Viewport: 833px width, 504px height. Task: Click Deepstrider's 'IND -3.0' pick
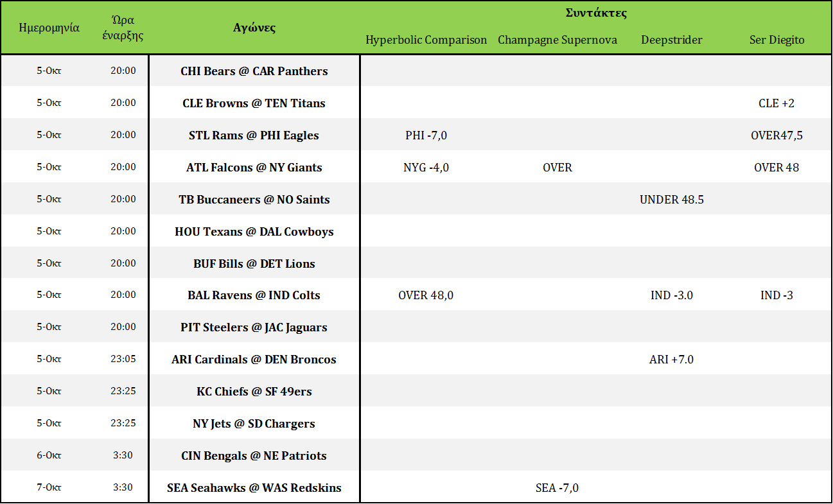pos(672,295)
